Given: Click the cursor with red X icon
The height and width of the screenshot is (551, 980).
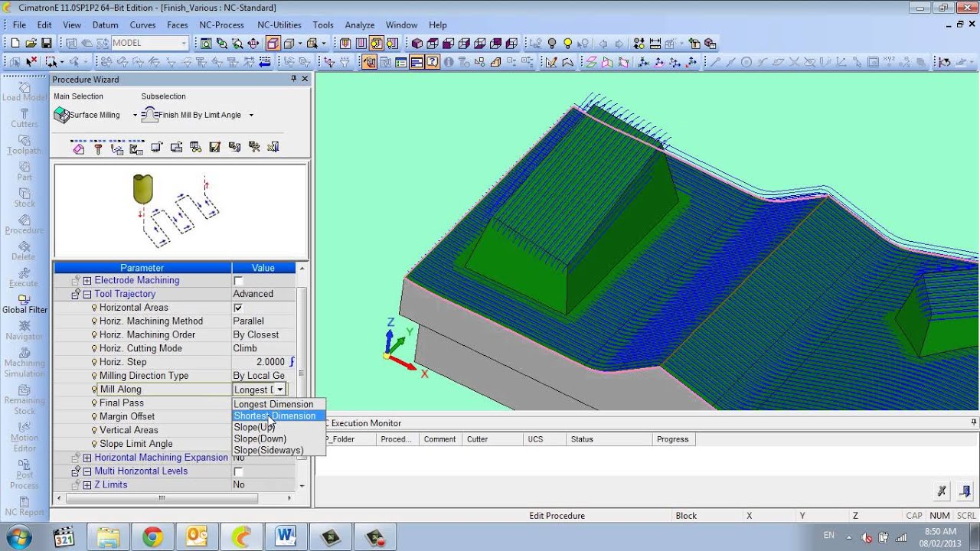Looking at the screenshot, I should (x=31, y=62).
